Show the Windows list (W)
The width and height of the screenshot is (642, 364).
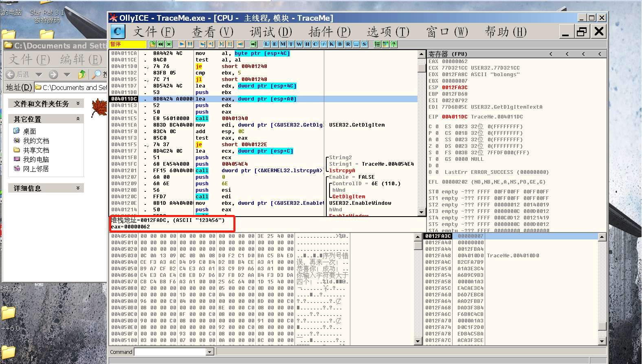299,44
